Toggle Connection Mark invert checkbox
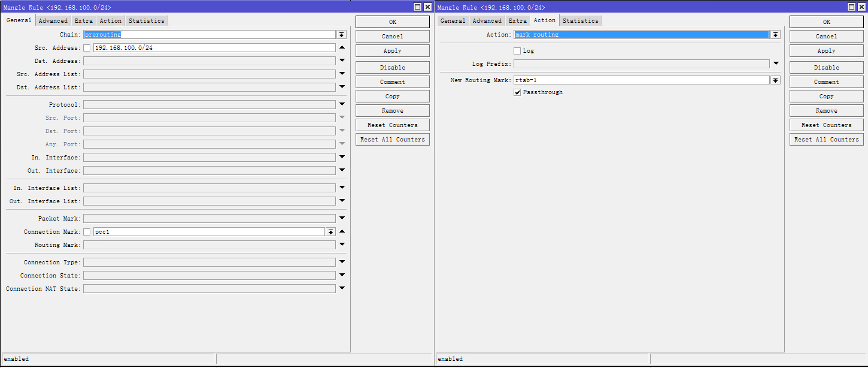The width and height of the screenshot is (868, 368). pos(87,232)
